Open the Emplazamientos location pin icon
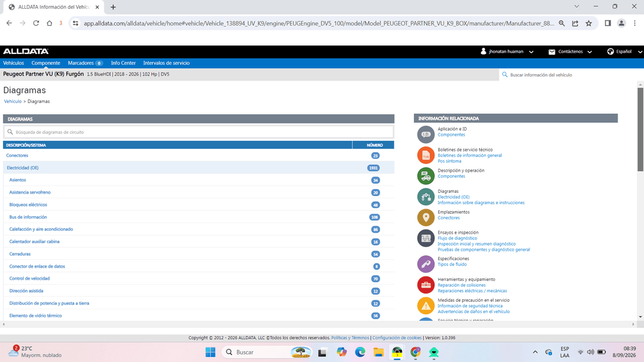This screenshot has height=362, width=644. tap(426, 217)
